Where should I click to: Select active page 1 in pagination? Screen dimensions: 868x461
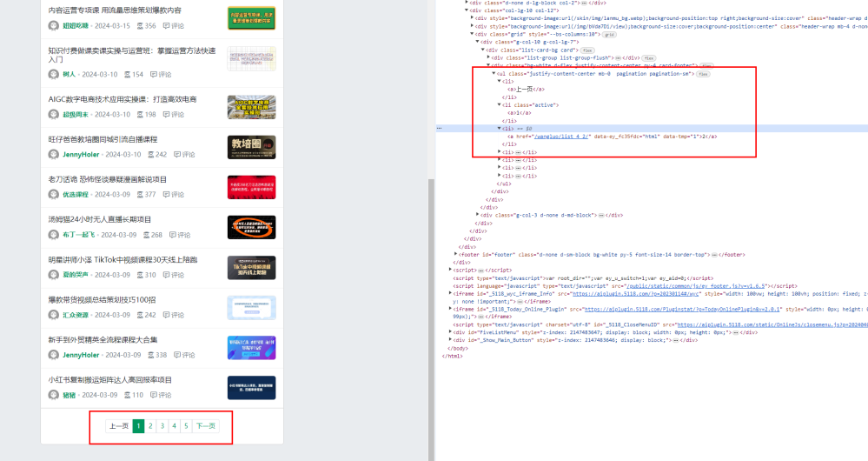(x=138, y=426)
